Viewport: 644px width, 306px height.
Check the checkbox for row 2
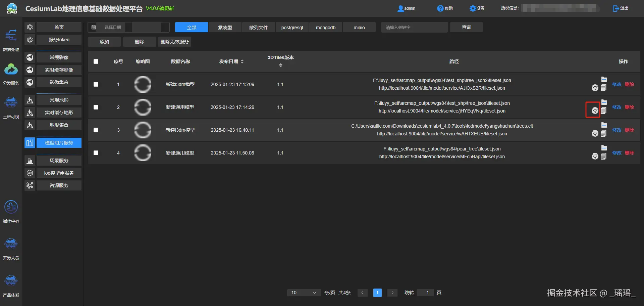point(96,107)
